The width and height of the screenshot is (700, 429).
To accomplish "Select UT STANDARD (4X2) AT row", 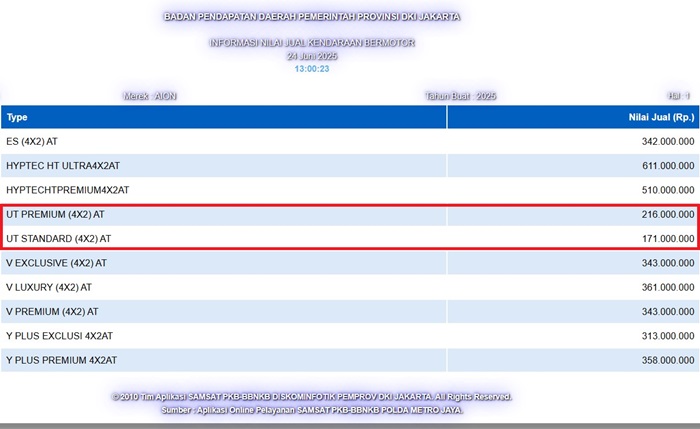I will coord(58,238).
